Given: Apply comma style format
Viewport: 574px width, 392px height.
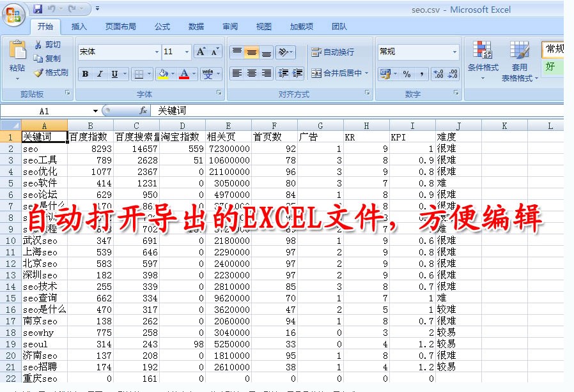Looking at the screenshot, I should click(x=422, y=74).
